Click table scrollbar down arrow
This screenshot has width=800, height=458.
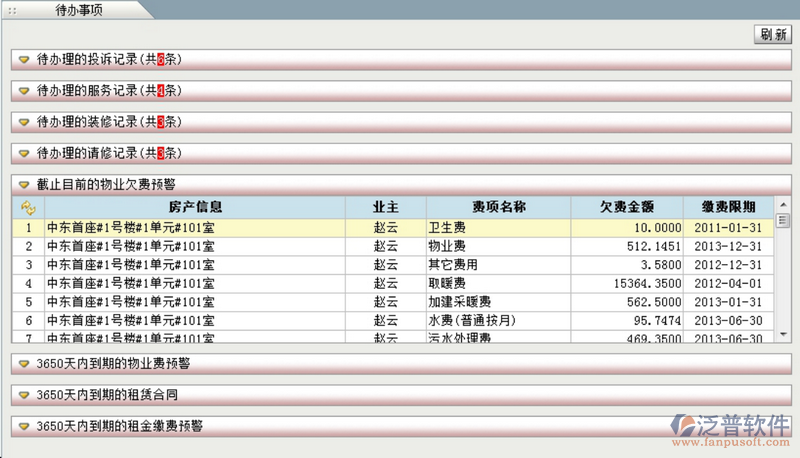click(783, 335)
